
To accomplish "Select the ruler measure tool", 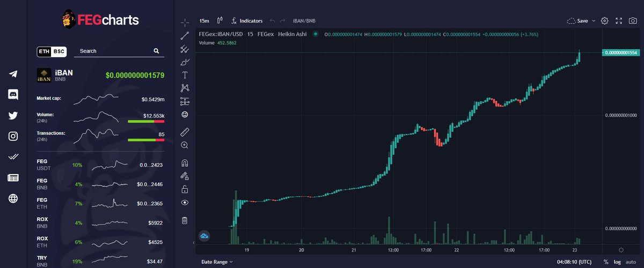I will [x=185, y=131].
